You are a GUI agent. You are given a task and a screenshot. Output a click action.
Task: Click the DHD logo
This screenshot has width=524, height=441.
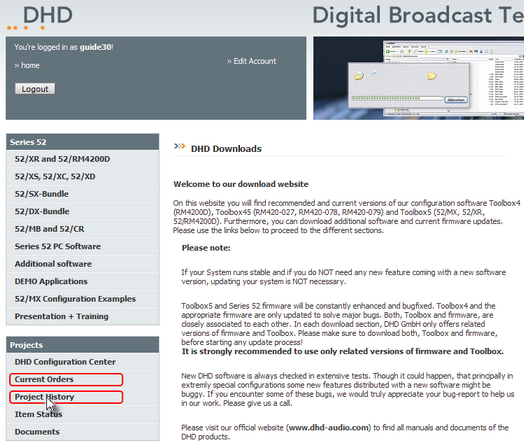(40, 17)
